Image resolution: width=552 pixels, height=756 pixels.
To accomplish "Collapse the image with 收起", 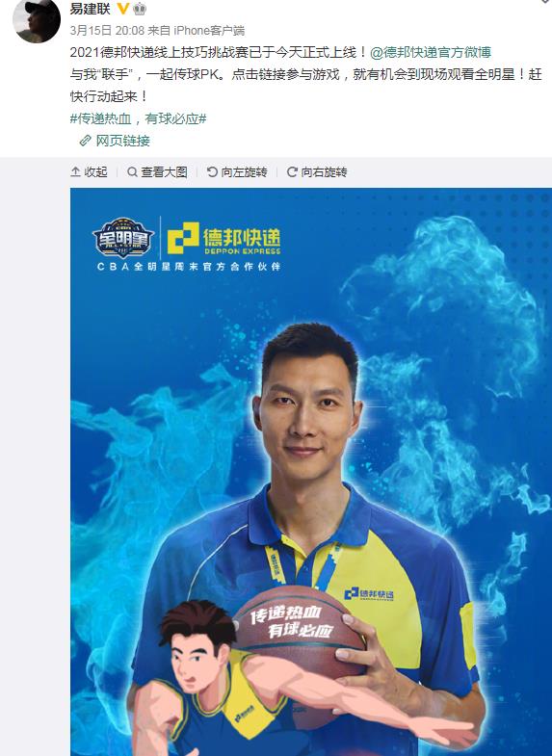I will 89,172.
